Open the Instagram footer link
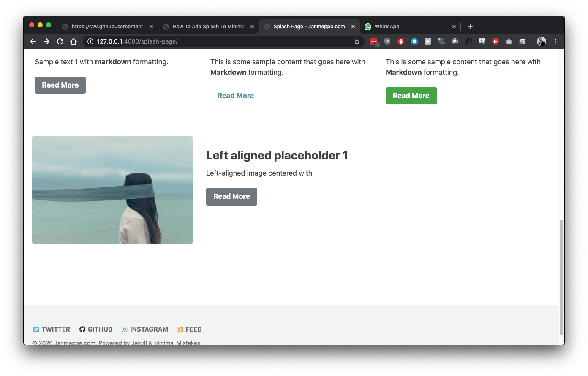 click(145, 329)
